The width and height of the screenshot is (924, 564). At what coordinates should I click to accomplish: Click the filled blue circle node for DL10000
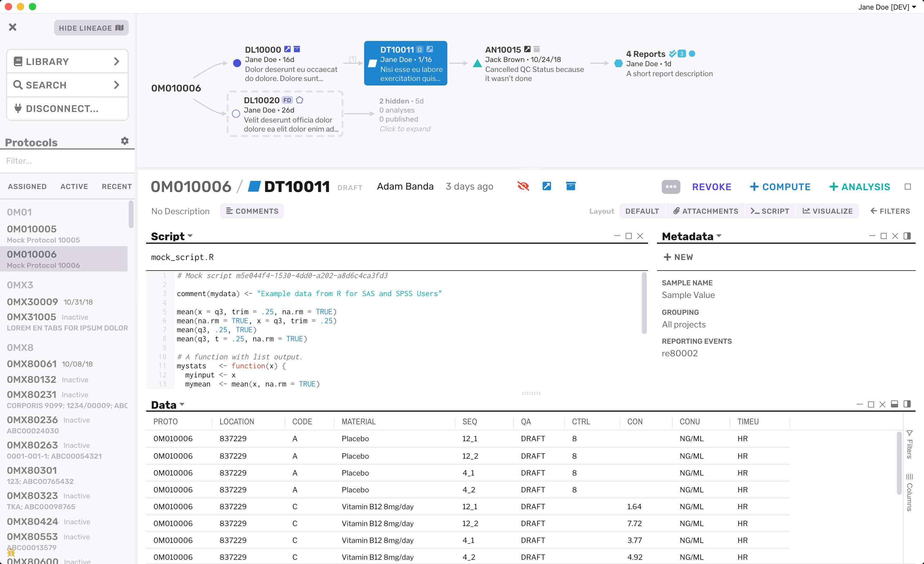(237, 63)
